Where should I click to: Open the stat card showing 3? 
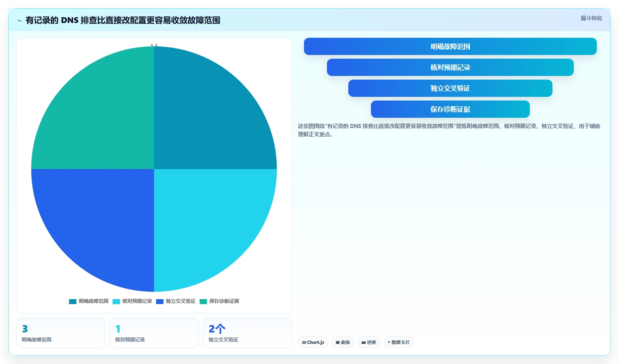(60, 333)
